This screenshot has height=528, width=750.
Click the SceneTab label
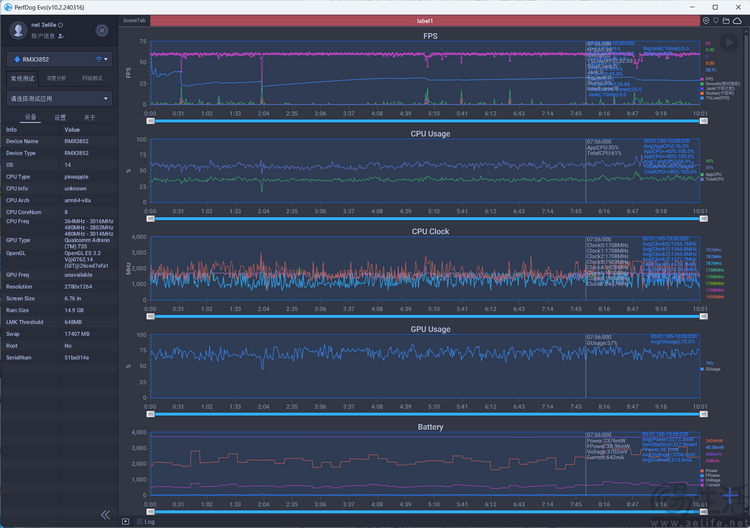tap(134, 21)
